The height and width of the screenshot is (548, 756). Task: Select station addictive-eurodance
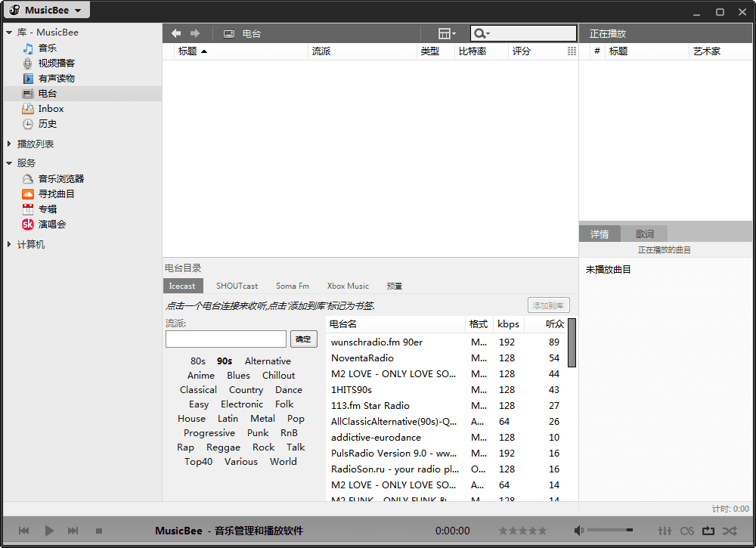445,438
